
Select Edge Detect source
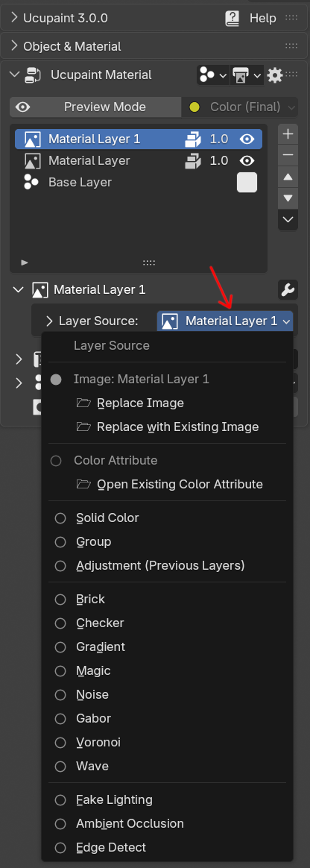click(168, 848)
